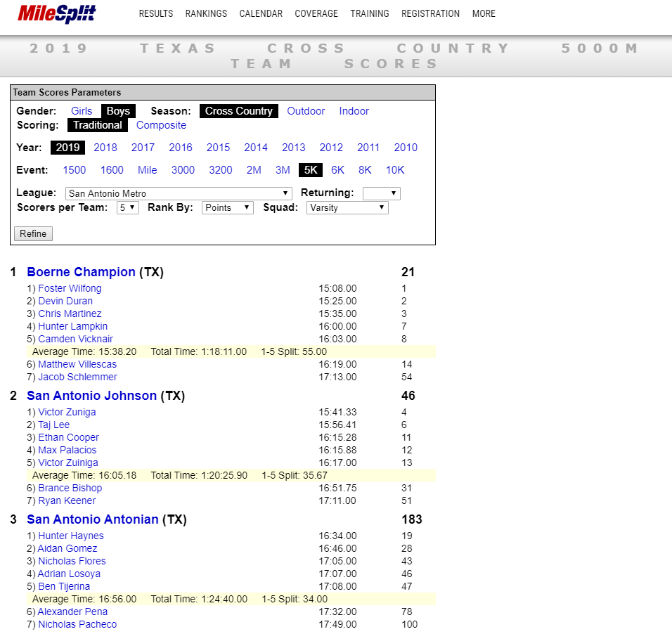Open the MORE menu

(x=484, y=13)
